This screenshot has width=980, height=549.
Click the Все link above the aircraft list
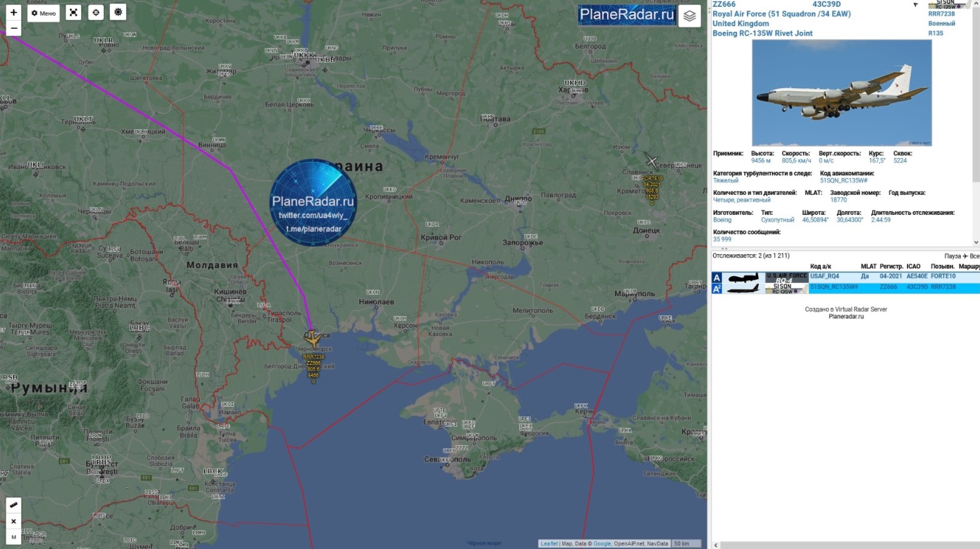click(974, 256)
